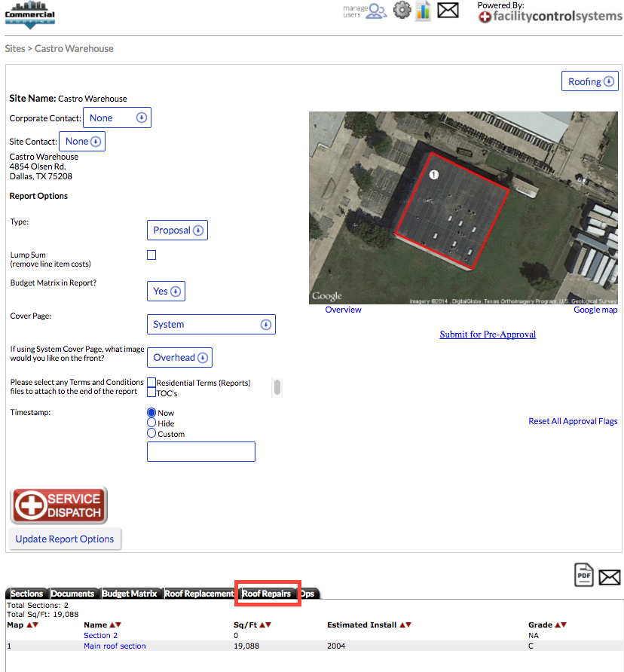Sort Map column ascending with up arrow
624x672 pixels.
tap(29, 625)
